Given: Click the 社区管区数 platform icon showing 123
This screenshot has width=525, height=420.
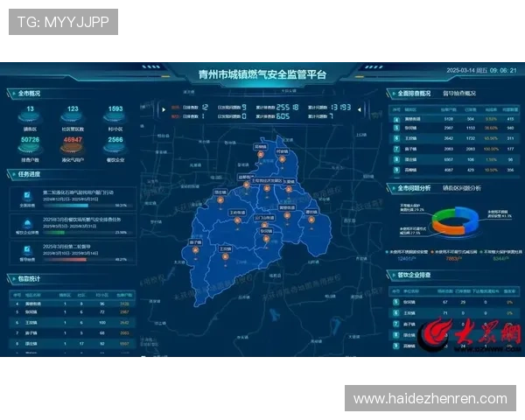Looking at the screenshot, I should click(73, 117).
